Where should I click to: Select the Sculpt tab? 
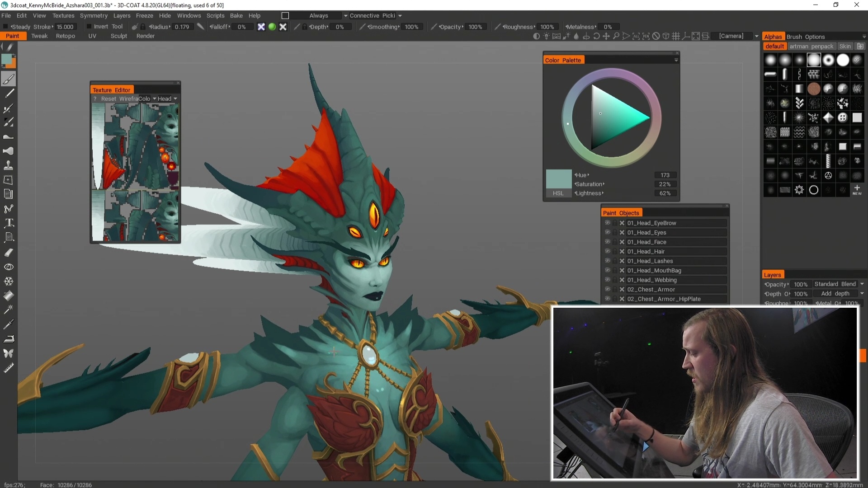[x=118, y=36]
